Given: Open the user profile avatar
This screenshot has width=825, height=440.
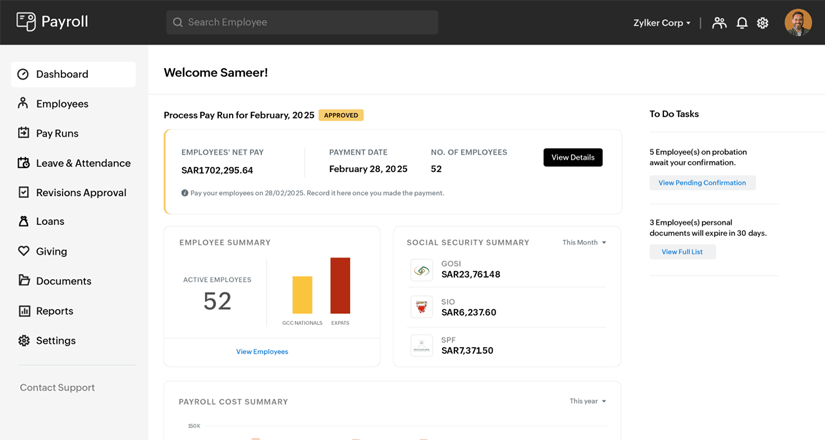Looking at the screenshot, I should pyautogui.click(x=798, y=22).
